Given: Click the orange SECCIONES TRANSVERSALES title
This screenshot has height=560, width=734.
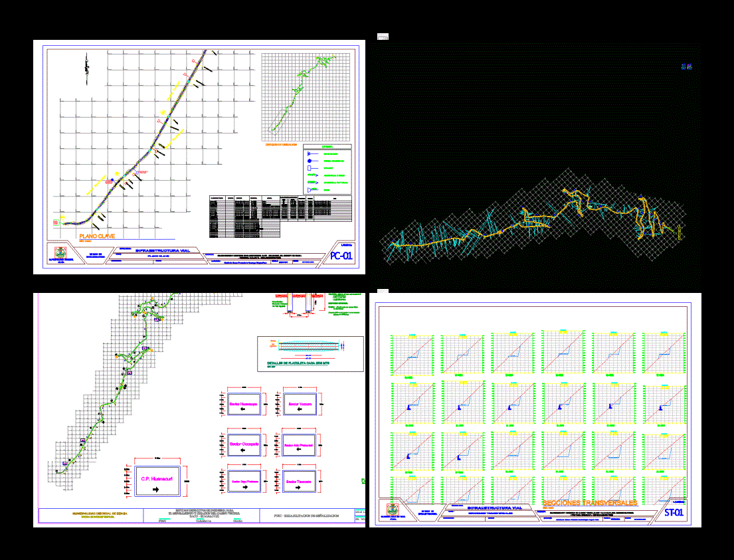Looking at the screenshot, I should pyautogui.click(x=590, y=503).
